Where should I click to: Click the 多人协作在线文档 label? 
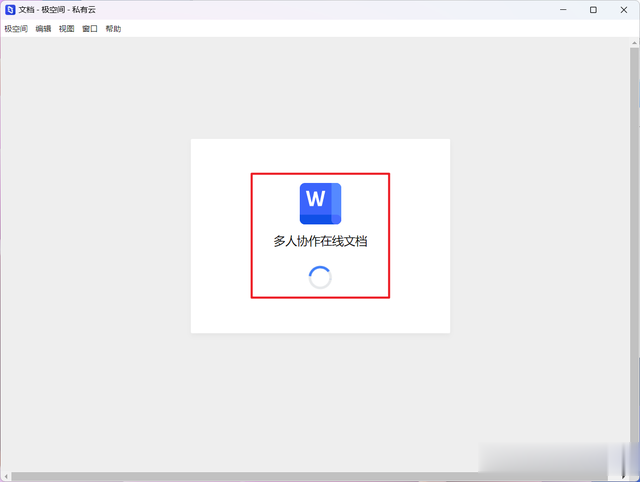(x=320, y=241)
